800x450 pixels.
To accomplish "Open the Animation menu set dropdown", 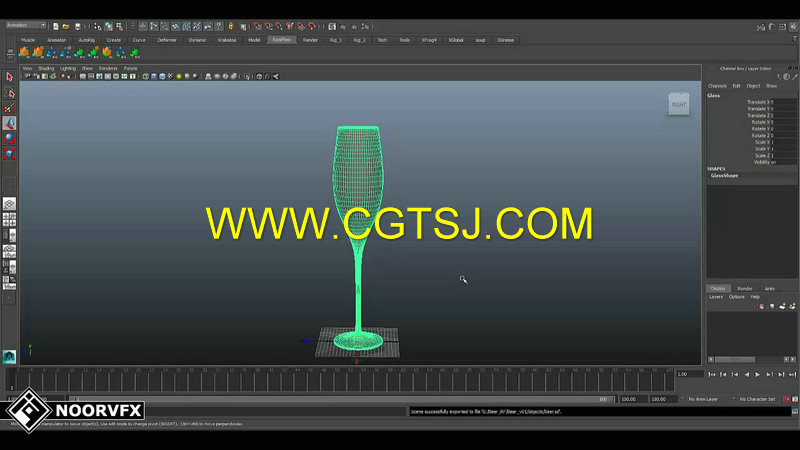I will tap(26, 25).
